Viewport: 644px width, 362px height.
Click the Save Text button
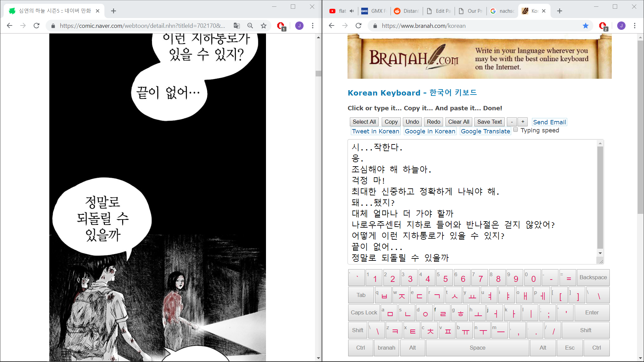click(489, 122)
